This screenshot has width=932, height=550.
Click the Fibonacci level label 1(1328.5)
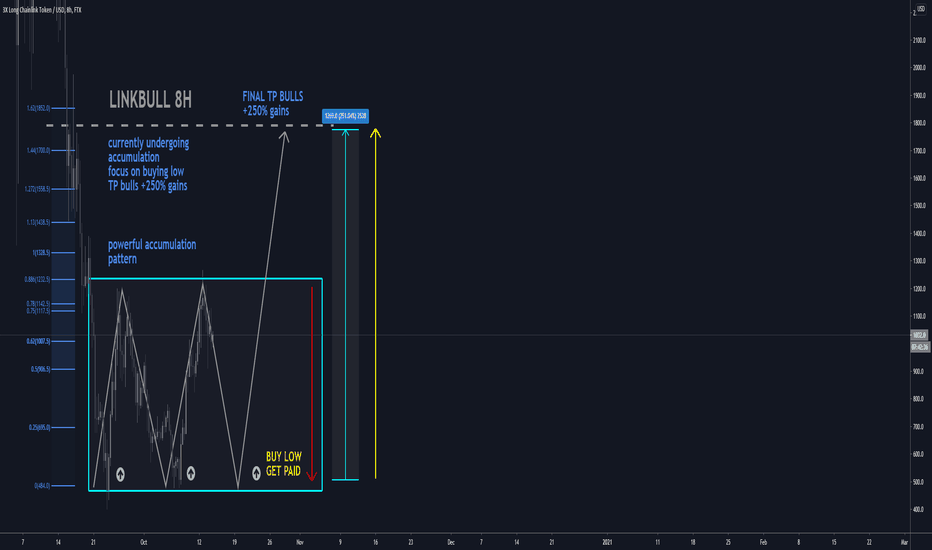tap(41, 253)
